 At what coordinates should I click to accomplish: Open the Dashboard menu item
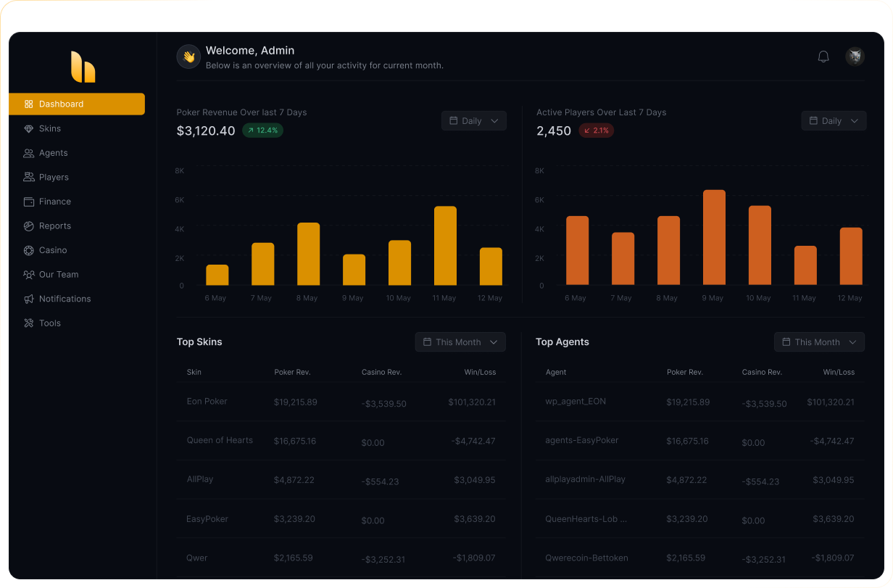77,104
